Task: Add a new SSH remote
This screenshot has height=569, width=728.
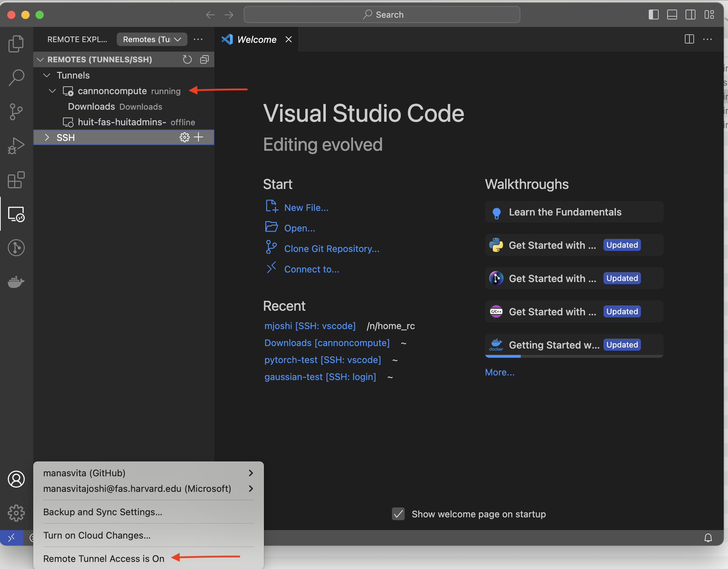Action: tap(199, 137)
